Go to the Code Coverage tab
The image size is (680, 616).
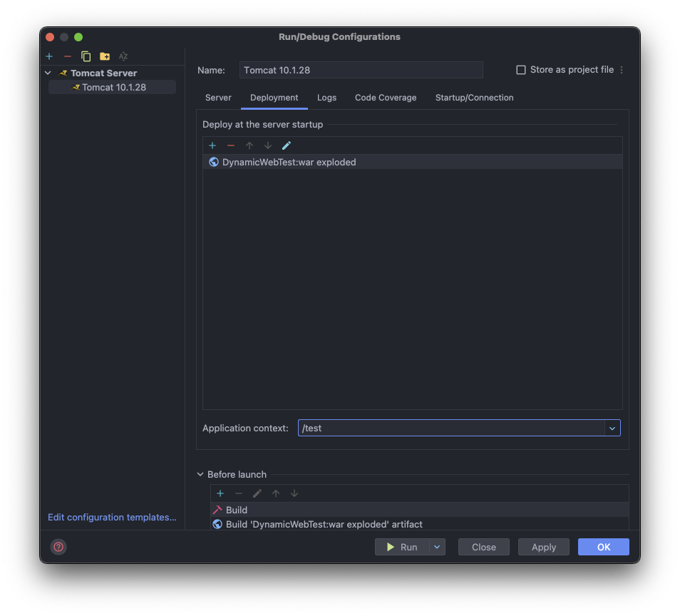pos(386,98)
